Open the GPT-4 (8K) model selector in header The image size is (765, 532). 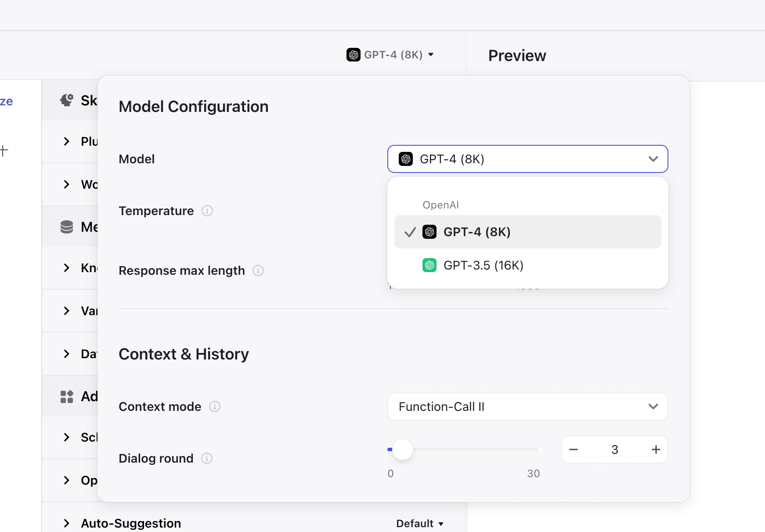[x=390, y=55]
